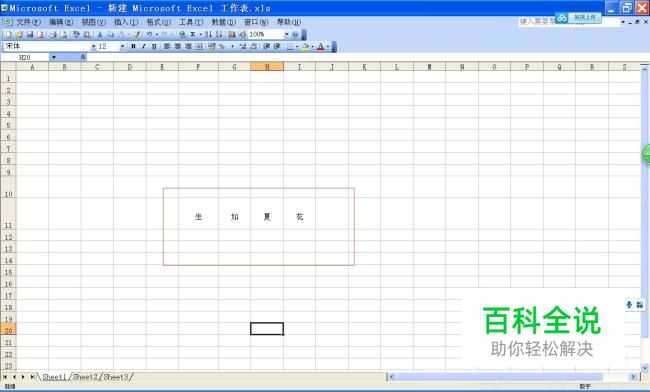Toggle Bold formatting

click(133, 46)
